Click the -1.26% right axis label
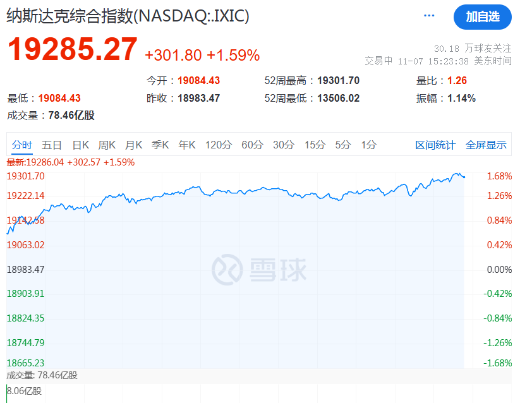This screenshot has width=532, height=403. pyautogui.click(x=498, y=343)
